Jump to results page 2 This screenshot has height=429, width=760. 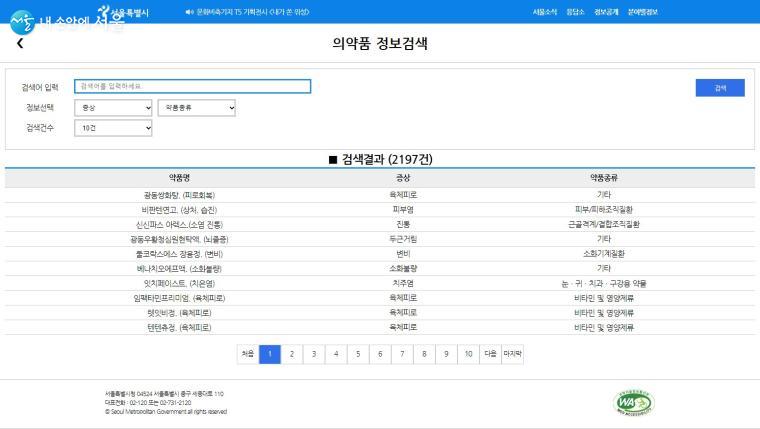[x=292, y=354]
